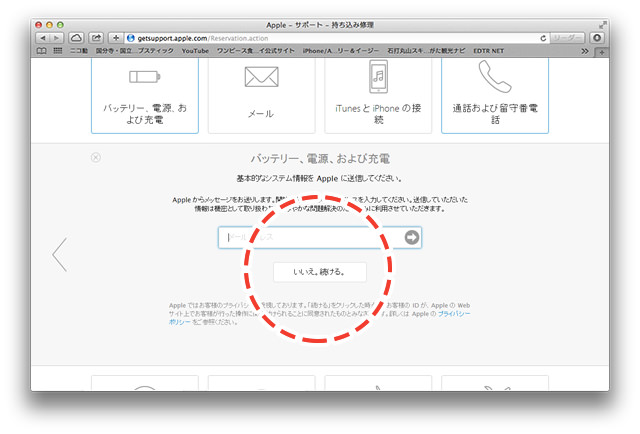The height and width of the screenshot is (434, 640).
Task: Click the いいえ。続ける。 button
Action: coord(320,272)
